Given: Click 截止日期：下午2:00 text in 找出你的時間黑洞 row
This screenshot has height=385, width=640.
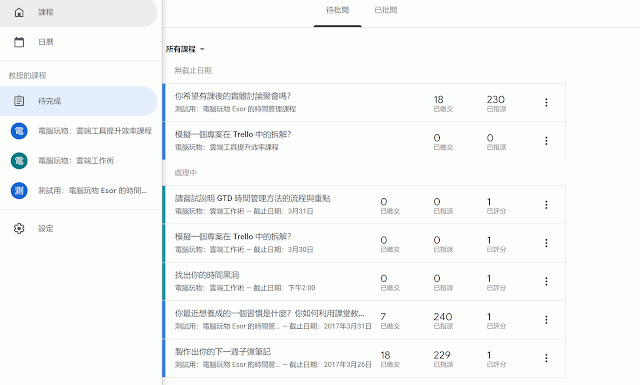Looking at the screenshot, I should pos(284,288).
